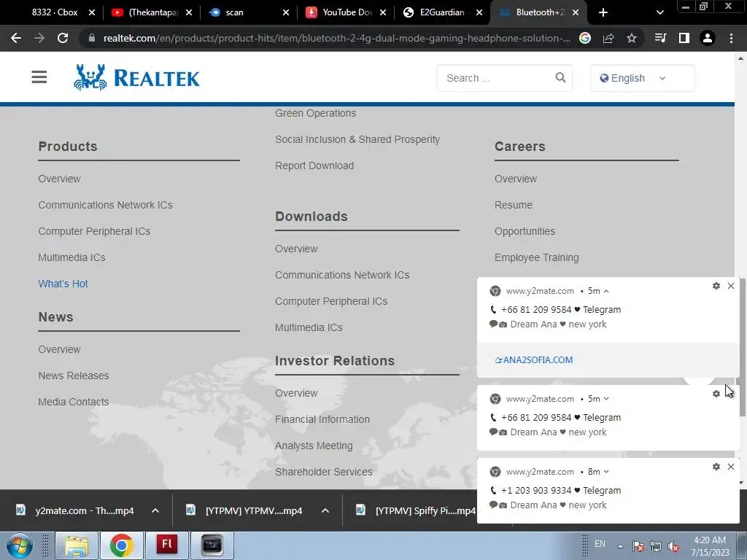Open a new tab with plus button
This screenshot has height=560, width=747.
(x=603, y=12)
